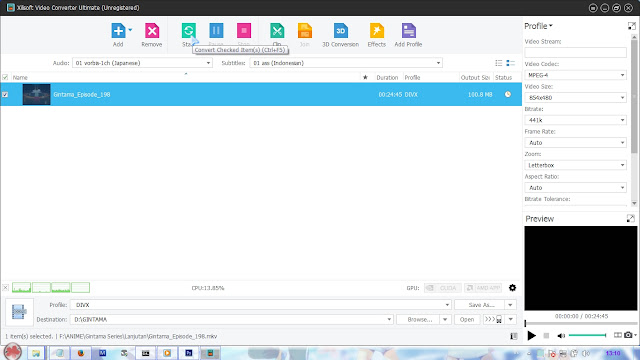
Task: Switch to detailed thumbnail view icon
Action: pos(511,63)
